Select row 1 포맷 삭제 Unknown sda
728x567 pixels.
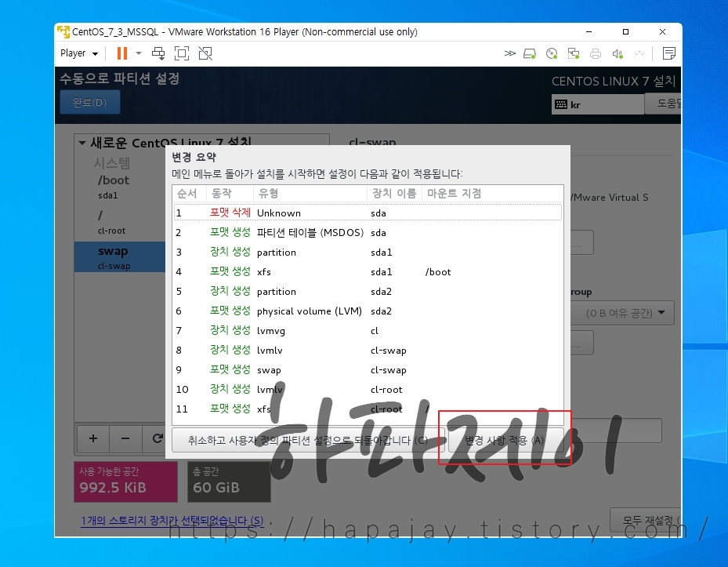368,213
